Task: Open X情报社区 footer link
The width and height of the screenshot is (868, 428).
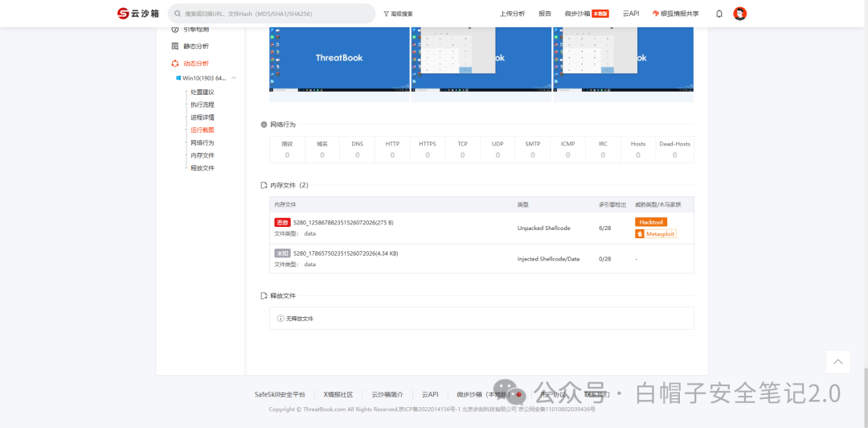Action: click(x=338, y=395)
